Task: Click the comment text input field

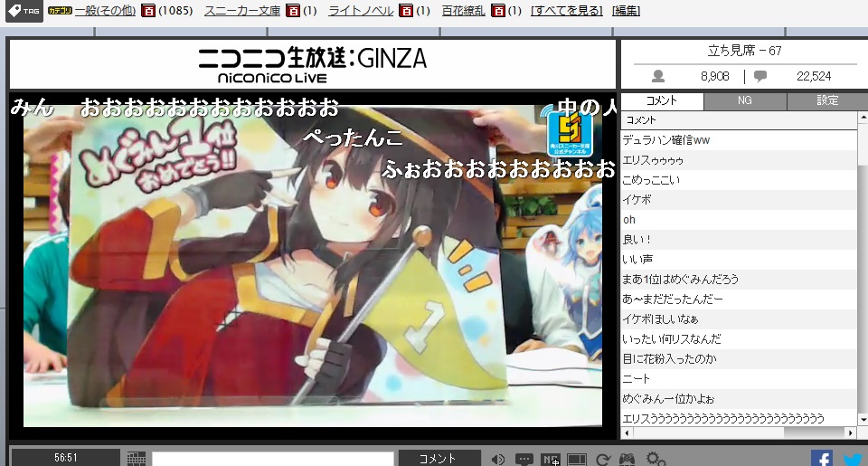Action: tap(272, 459)
